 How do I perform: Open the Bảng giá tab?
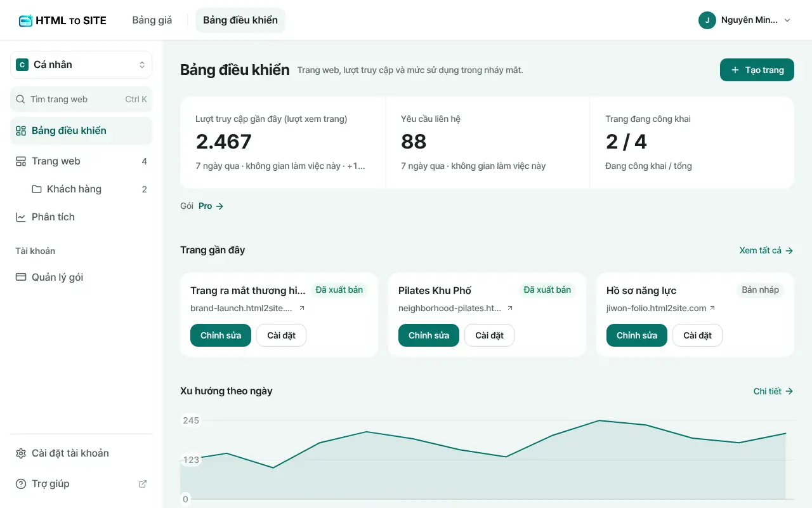coord(152,20)
